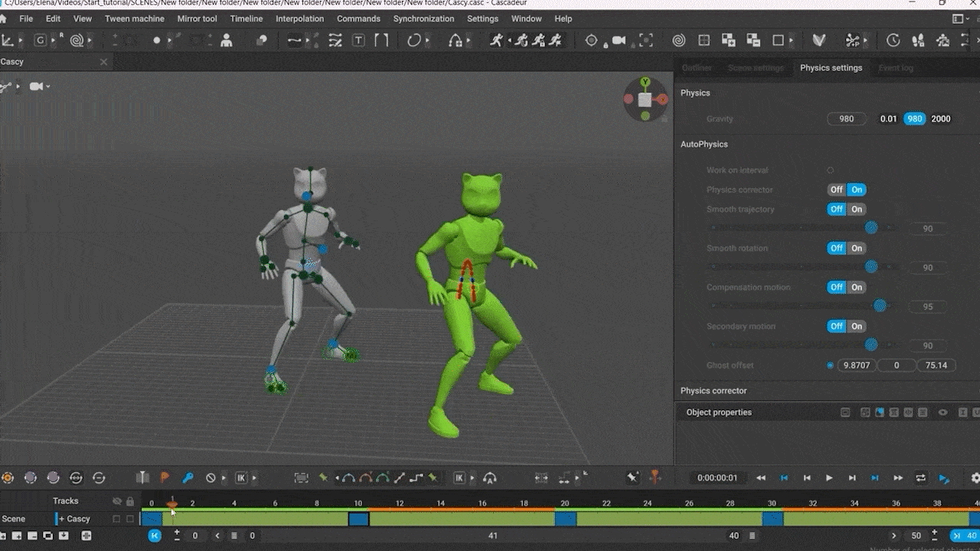This screenshot has width=980, height=551.
Task: Click the timeline settings gear icon
Action: [x=975, y=478]
